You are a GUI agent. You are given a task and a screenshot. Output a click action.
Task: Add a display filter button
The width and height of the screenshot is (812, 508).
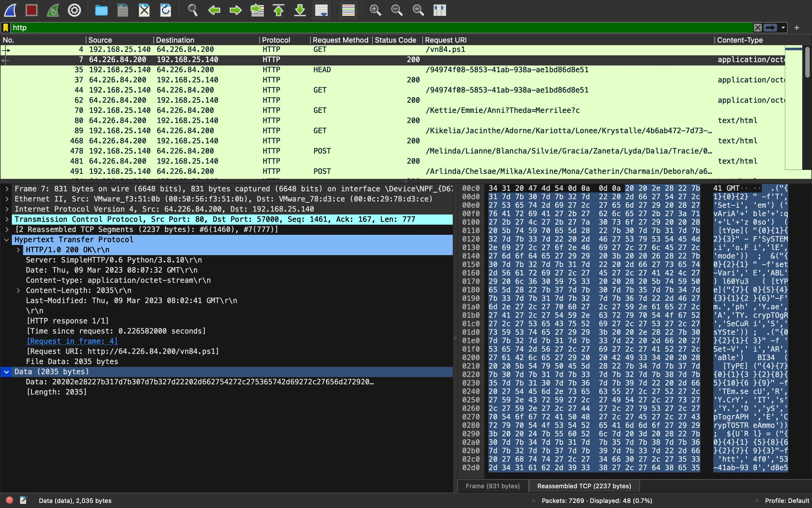[797, 28]
